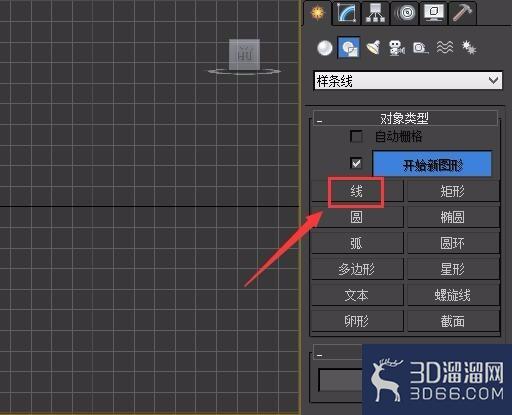The width and height of the screenshot is (512, 415).
Task: Collapse the rollout below 对象类型
Action: tap(337, 353)
